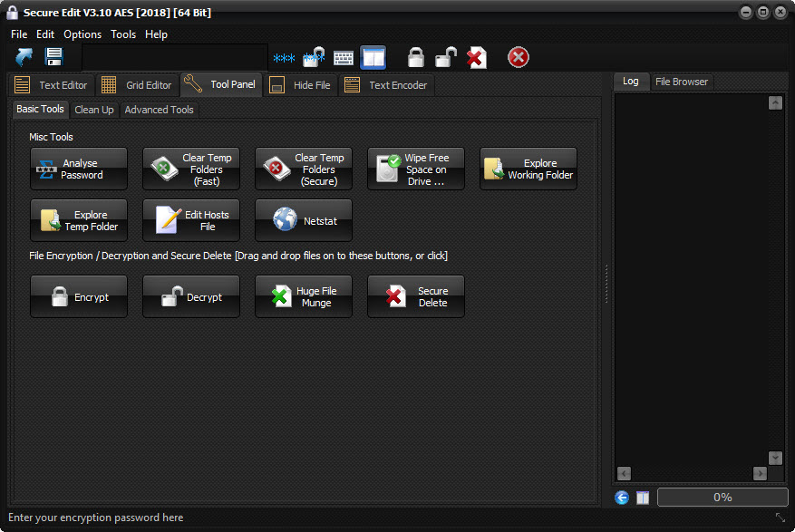Click the log panel scroll right arrow
Screen dimensions: 795x532
[x=760, y=473]
